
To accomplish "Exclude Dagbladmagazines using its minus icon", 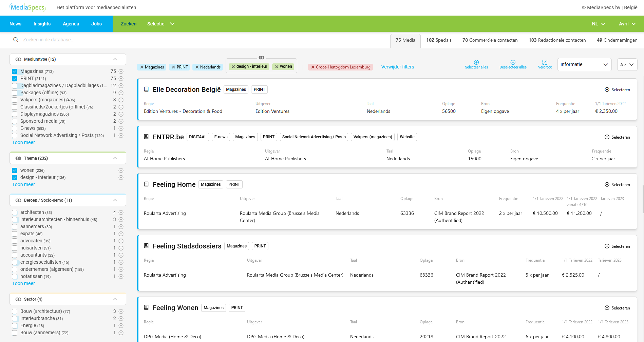I will 121,86.
